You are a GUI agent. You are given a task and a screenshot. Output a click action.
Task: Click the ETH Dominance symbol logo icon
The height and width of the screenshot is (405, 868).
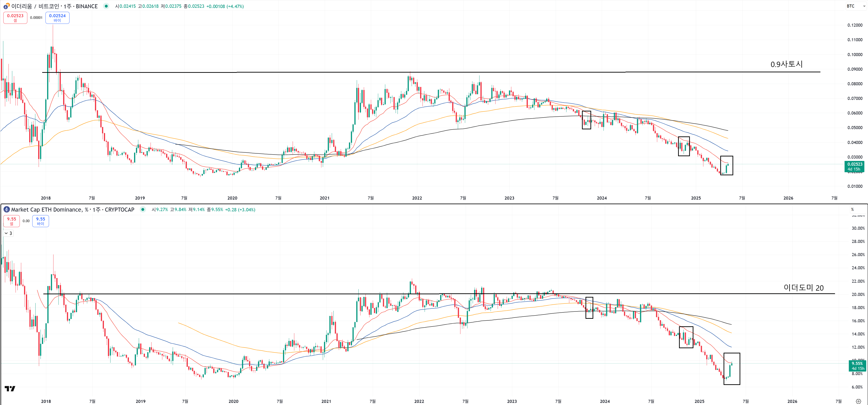[x=6, y=210]
